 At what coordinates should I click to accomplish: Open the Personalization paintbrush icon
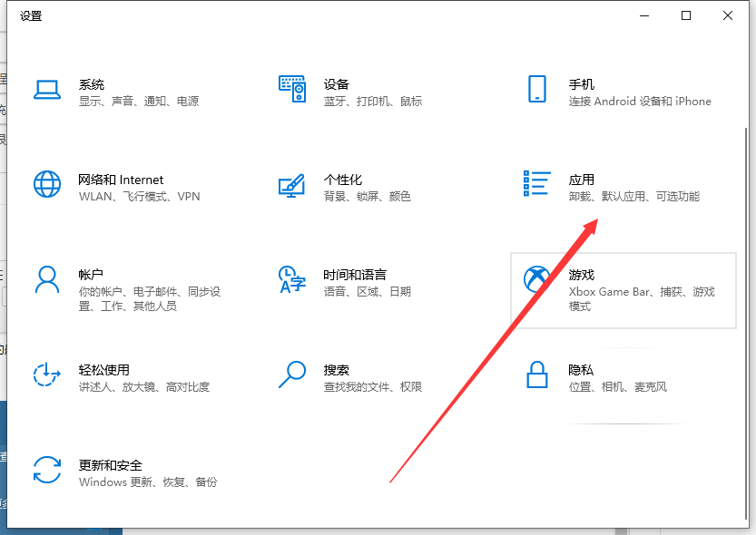pos(291,184)
